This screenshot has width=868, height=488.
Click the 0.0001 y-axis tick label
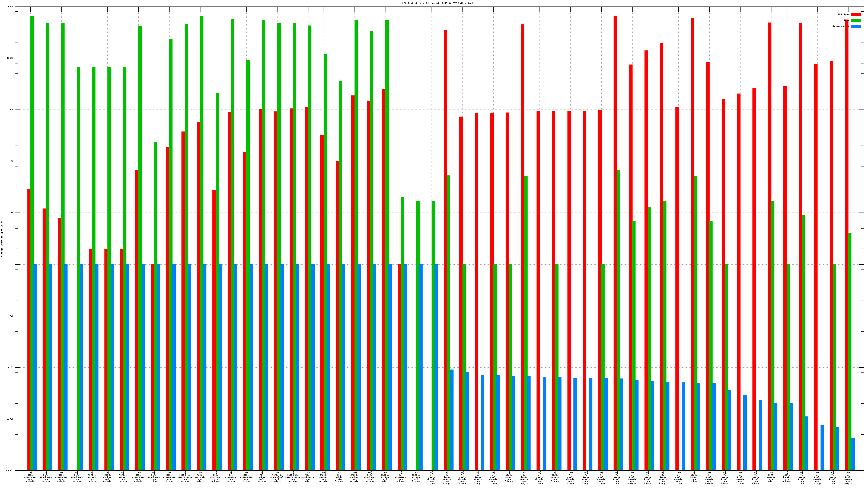[9, 470]
